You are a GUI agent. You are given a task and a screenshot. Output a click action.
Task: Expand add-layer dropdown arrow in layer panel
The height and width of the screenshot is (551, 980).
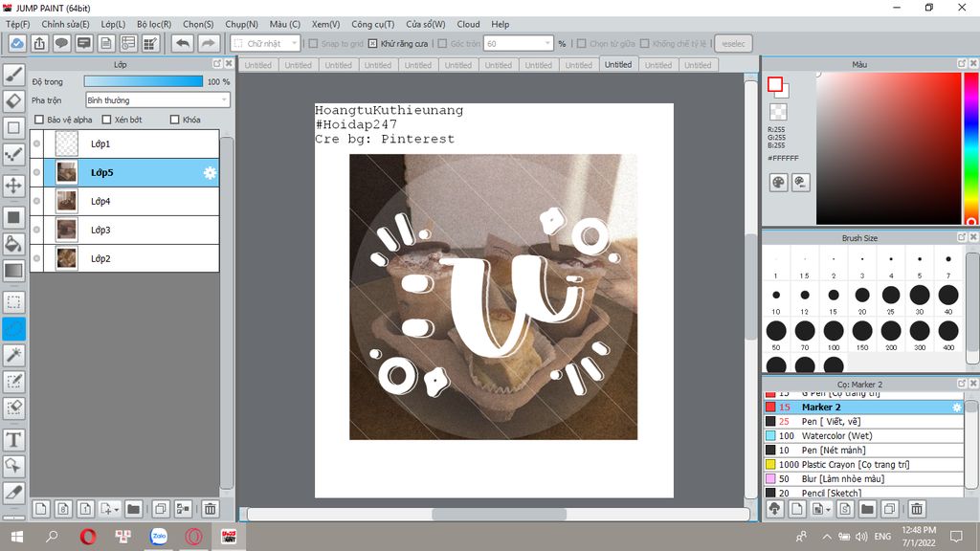coord(116,510)
